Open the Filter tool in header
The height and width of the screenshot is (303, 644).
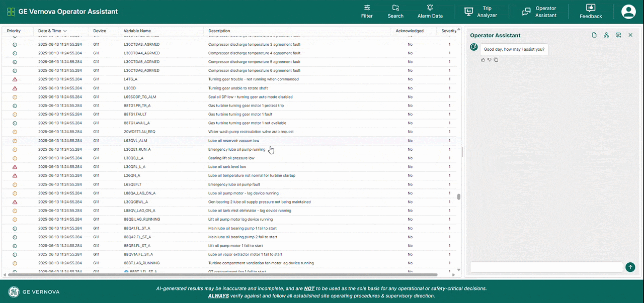click(x=367, y=12)
